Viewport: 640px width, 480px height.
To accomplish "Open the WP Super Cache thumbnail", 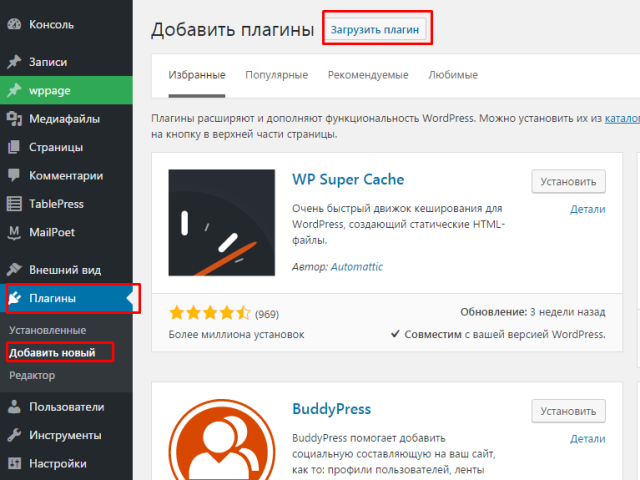I will click(222, 223).
